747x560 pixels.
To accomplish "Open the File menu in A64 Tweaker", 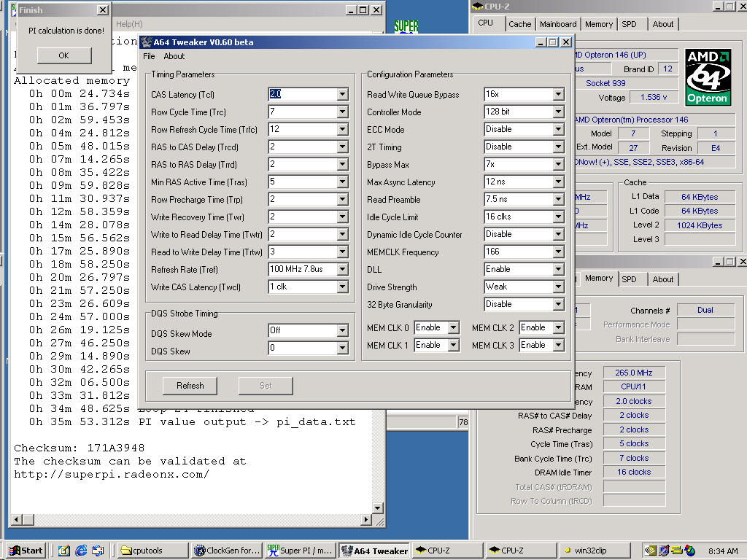I will 149,56.
